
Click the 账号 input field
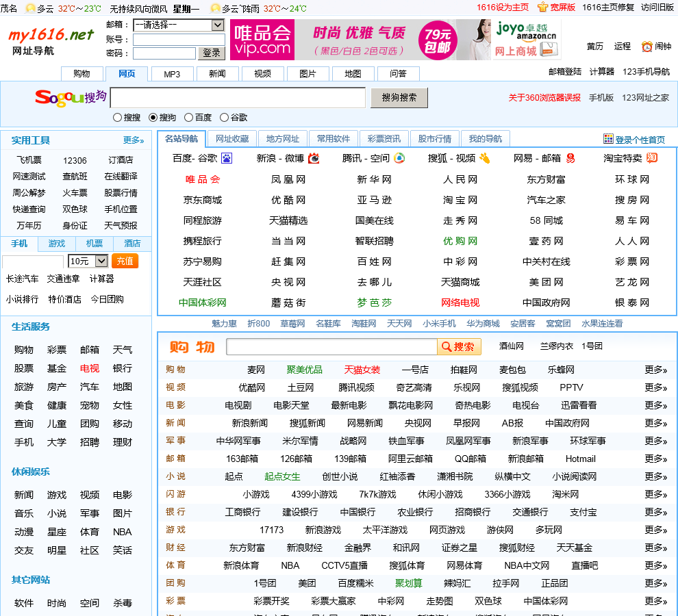179,39
